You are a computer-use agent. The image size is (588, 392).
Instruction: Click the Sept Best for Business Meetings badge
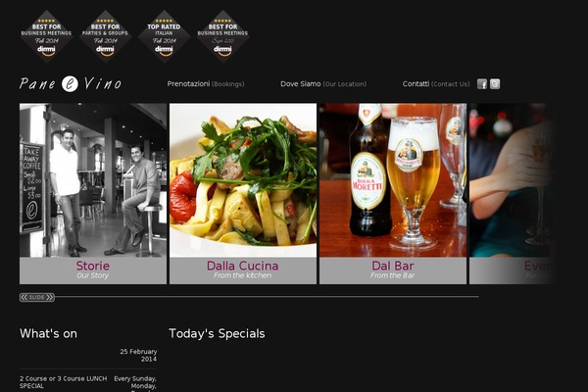pyautogui.click(x=222, y=36)
